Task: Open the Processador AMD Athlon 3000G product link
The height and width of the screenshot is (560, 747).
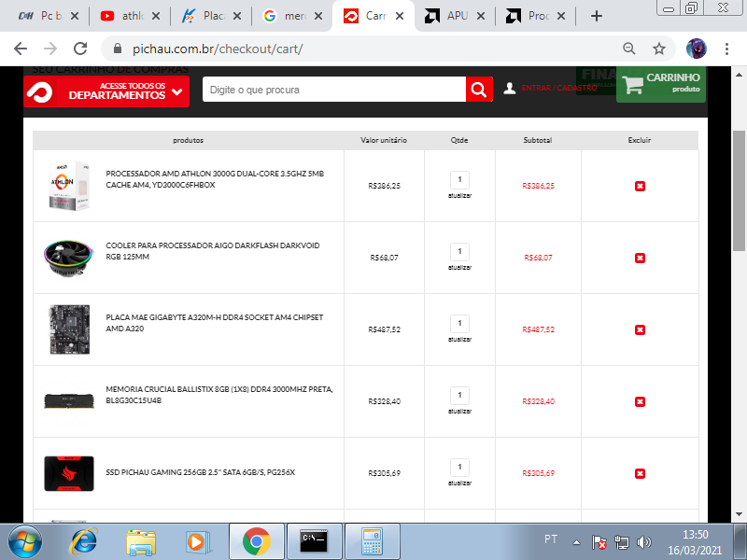Action: [x=215, y=179]
